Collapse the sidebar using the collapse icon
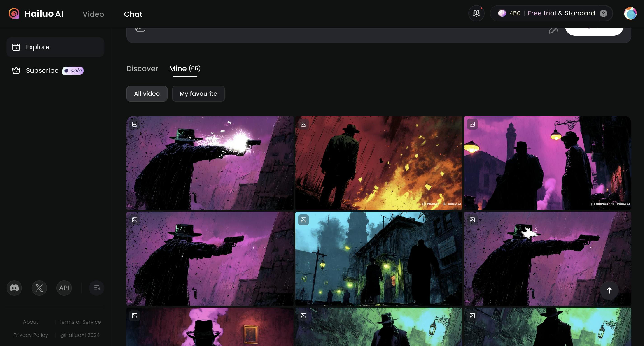 click(x=96, y=288)
